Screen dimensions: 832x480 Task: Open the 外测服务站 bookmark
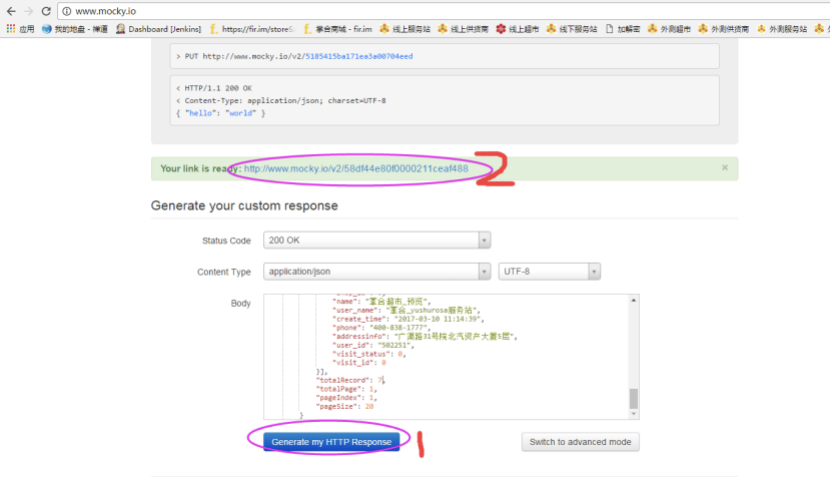(782, 29)
